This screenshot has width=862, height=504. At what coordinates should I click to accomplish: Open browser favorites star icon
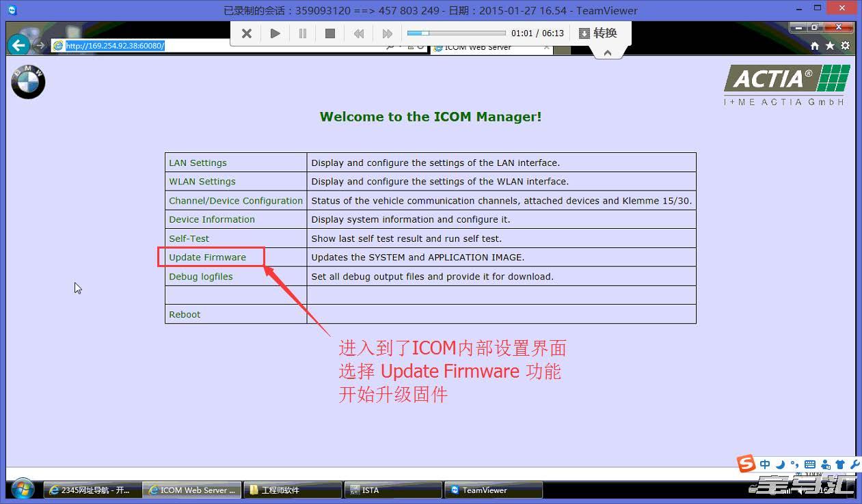pyautogui.click(x=830, y=46)
